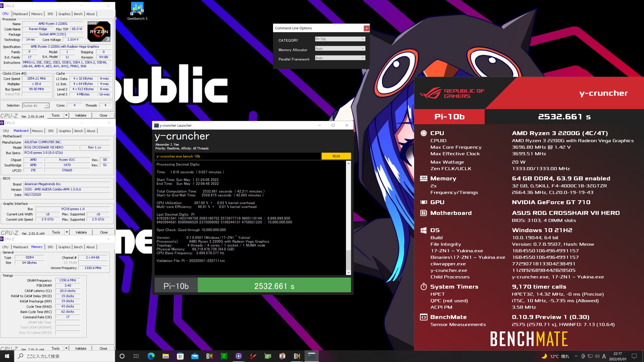The image size is (644, 362).
Task: Open SPD tab in top CPU-Z window
Action: (x=50, y=14)
